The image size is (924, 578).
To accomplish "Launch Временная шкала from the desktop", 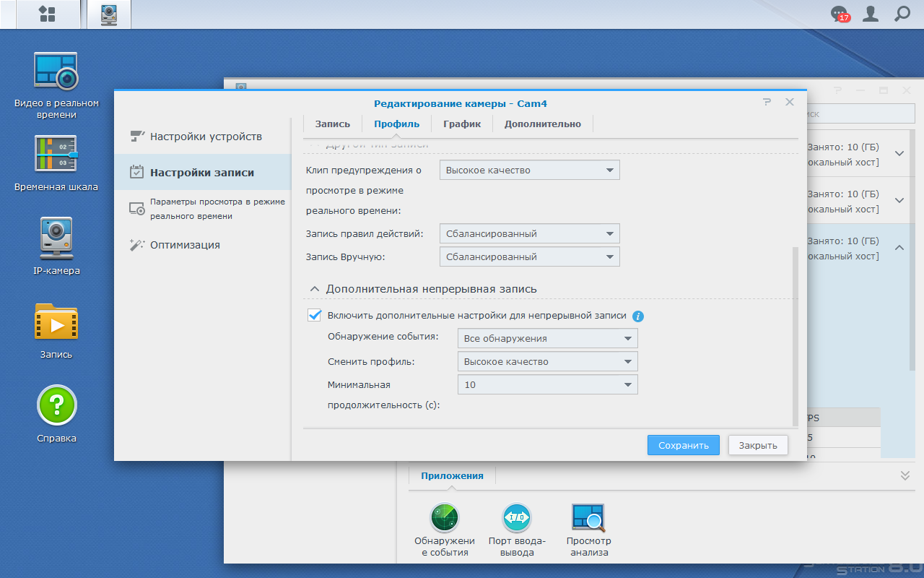I will pos(56,163).
